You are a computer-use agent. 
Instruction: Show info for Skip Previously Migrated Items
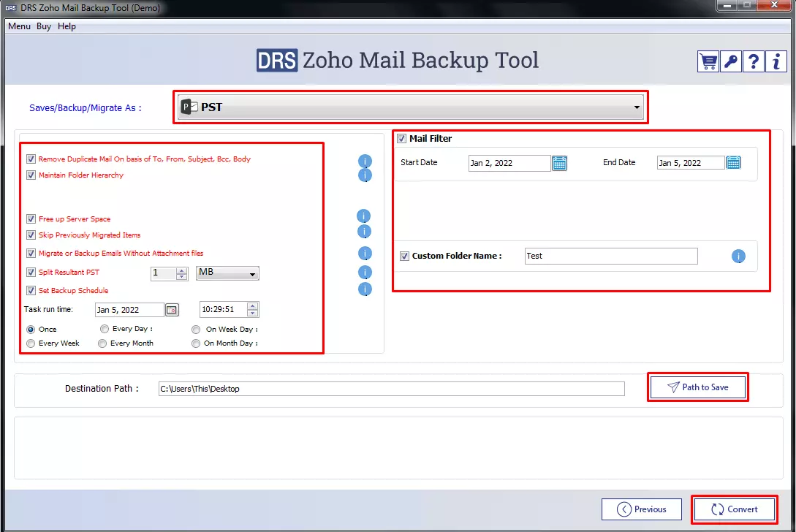tap(364, 232)
